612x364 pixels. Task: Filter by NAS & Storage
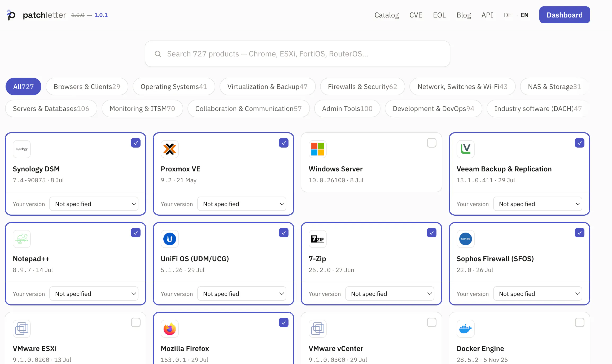point(554,87)
